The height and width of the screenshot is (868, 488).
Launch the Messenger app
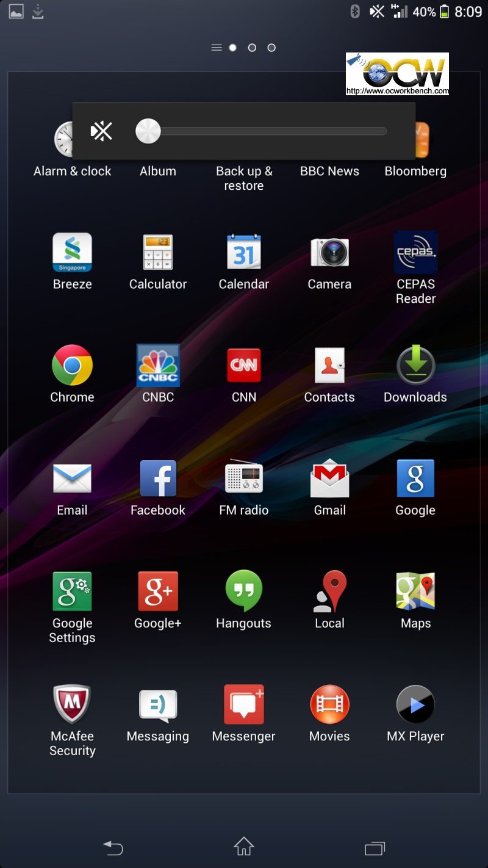(244, 704)
